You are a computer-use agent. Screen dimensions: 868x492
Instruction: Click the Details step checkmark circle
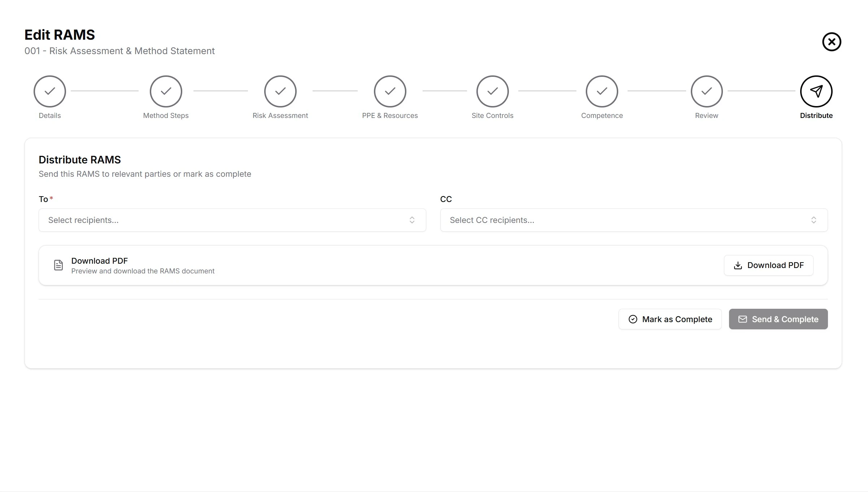[50, 91]
